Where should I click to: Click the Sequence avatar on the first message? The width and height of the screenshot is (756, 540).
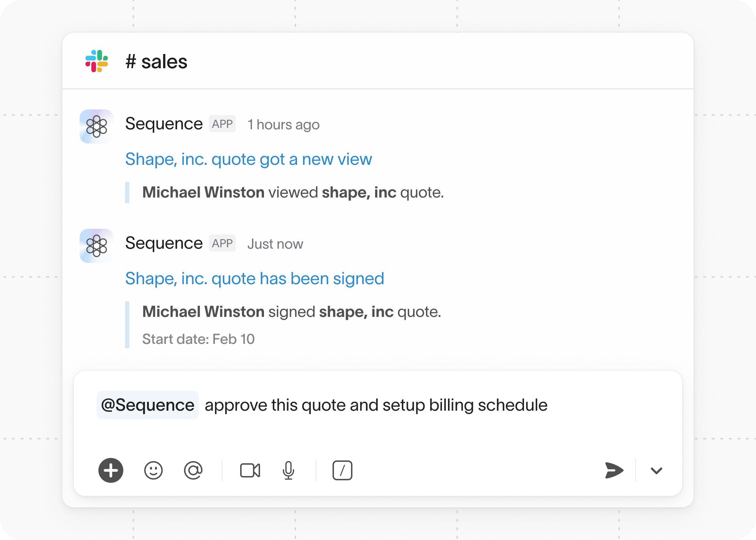pos(96,126)
